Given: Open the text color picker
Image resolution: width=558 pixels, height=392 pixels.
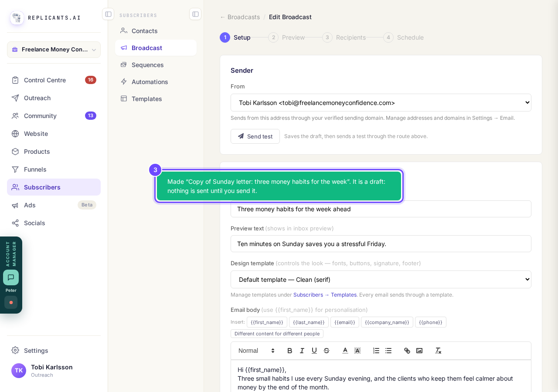Looking at the screenshot, I should pos(345,351).
